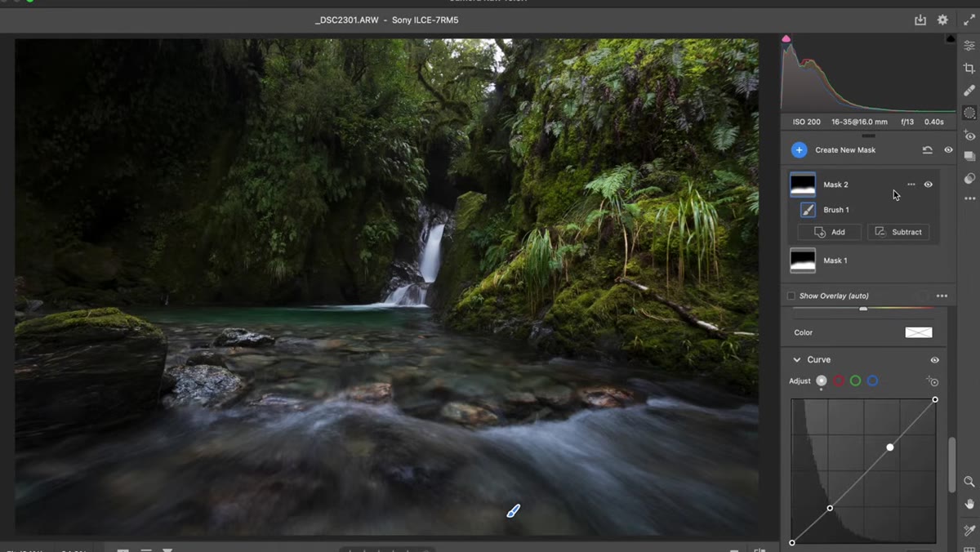This screenshot has width=980, height=552.
Task: Activate the curve targeted adjustment tool
Action: pos(933,381)
